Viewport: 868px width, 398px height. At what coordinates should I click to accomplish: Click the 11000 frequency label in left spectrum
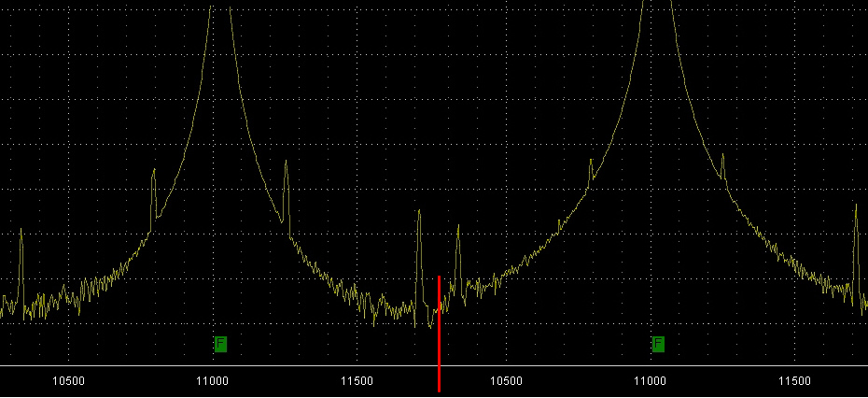pyautogui.click(x=213, y=381)
